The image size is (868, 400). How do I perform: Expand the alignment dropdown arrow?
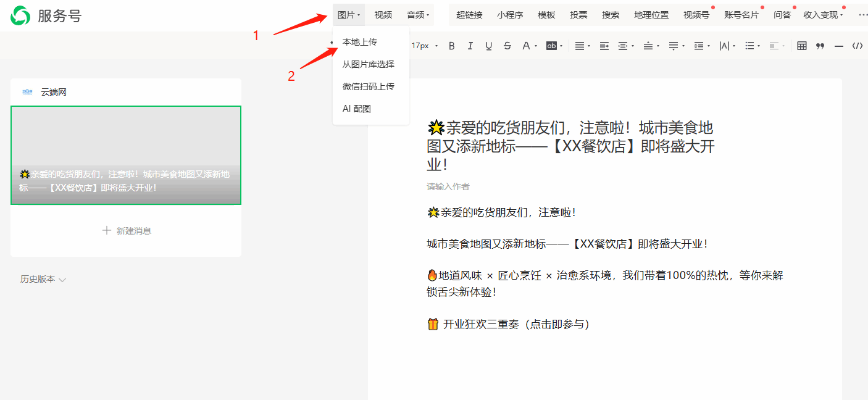coord(588,46)
